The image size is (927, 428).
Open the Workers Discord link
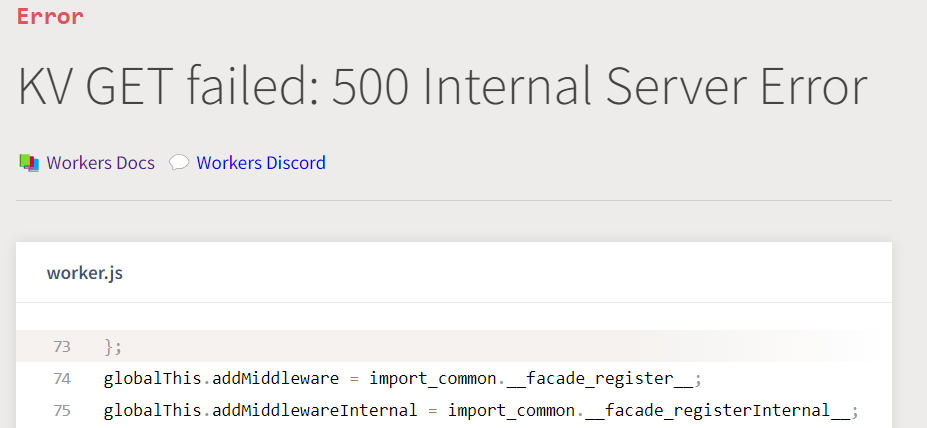(x=261, y=163)
